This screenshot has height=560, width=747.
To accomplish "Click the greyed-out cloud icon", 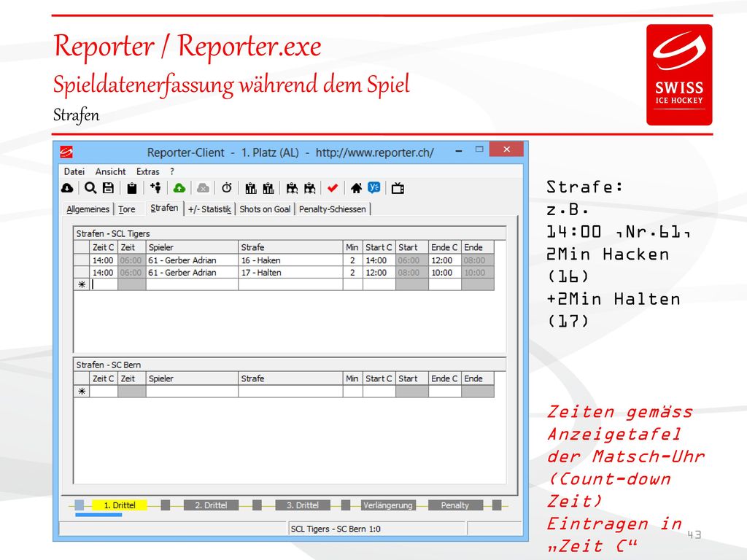I will [203, 189].
